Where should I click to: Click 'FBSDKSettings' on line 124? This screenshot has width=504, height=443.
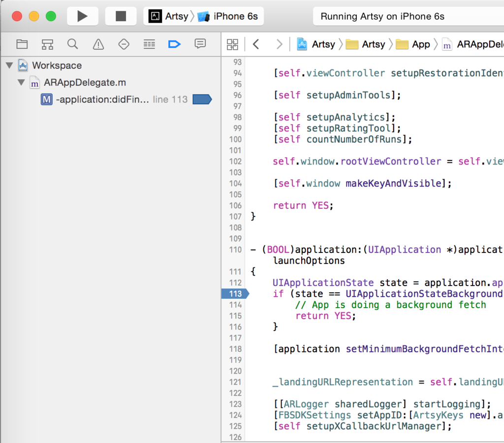(x=315, y=415)
